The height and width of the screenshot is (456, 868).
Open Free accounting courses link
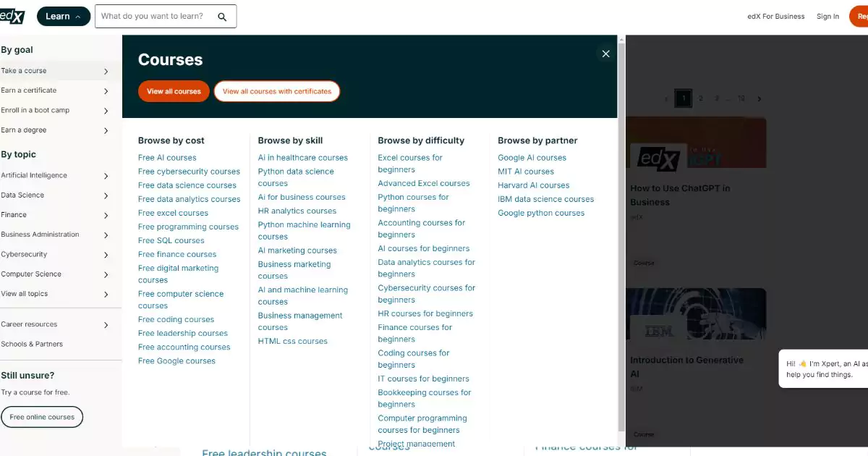pyautogui.click(x=184, y=347)
